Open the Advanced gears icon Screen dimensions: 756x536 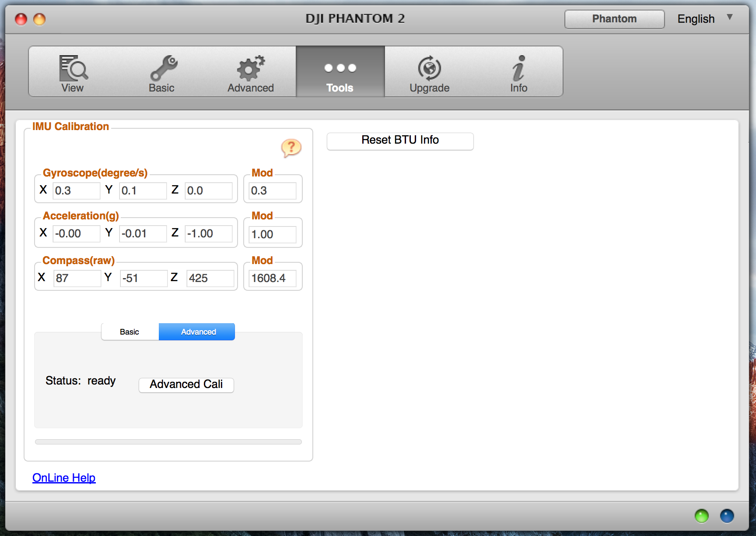(251, 68)
